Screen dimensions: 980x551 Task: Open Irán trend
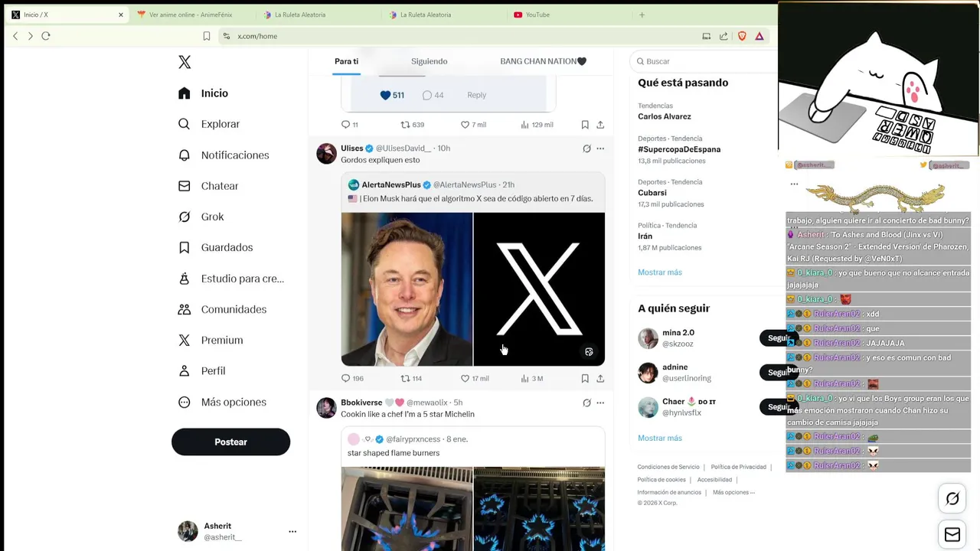point(645,236)
